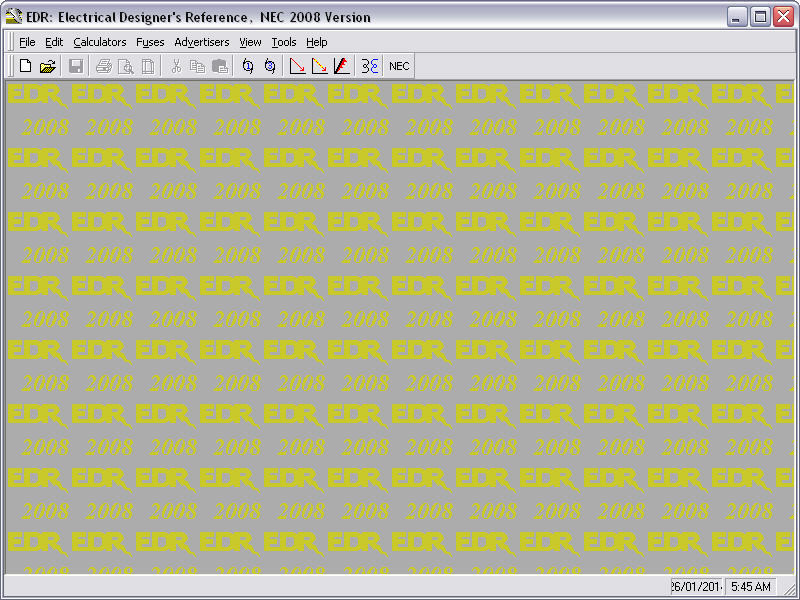Click the 5:45 AM status bar time
800x600 pixels.
point(750,587)
